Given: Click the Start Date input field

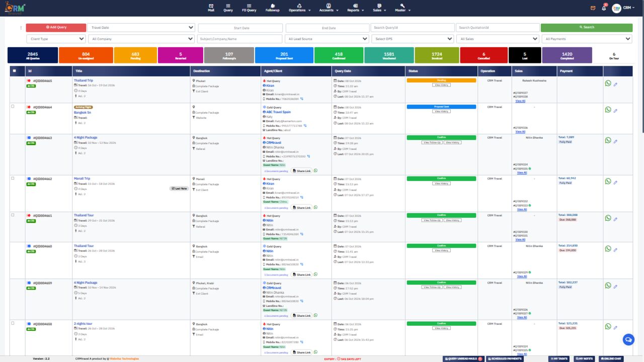Looking at the screenshot, I should pyautogui.click(x=240, y=28).
